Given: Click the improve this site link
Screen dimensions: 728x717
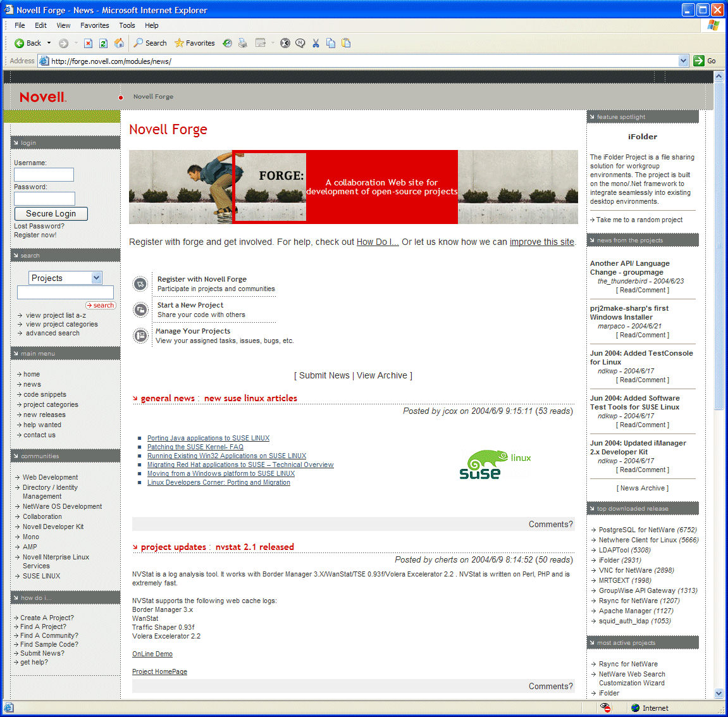Looking at the screenshot, I should click(542, 242).
